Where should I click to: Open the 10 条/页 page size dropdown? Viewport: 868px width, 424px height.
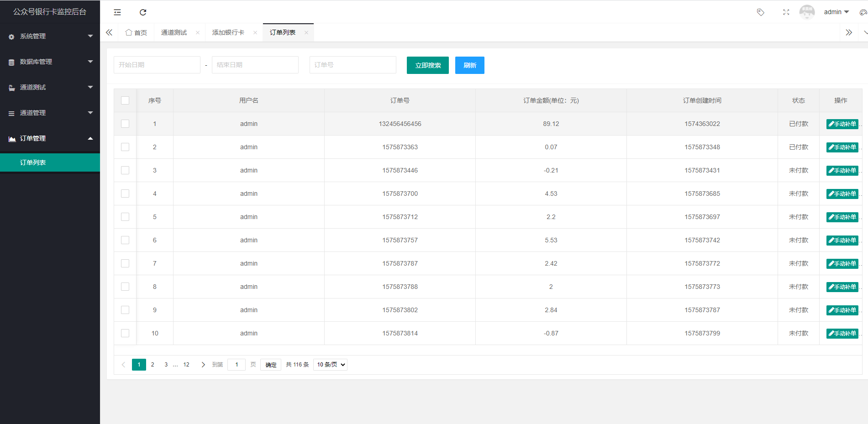(x=330, y=365)
